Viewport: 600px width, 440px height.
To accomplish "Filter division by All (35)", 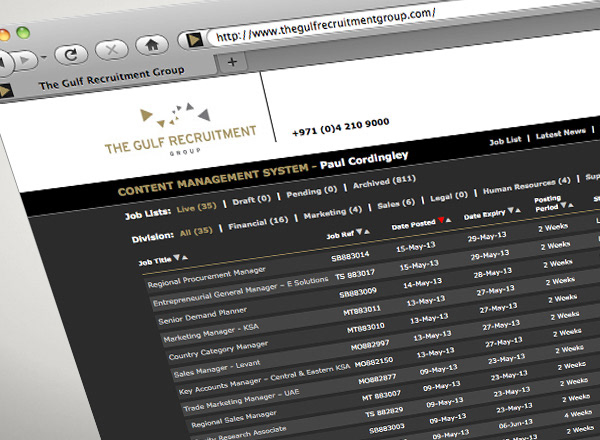I will coord(196,231).
